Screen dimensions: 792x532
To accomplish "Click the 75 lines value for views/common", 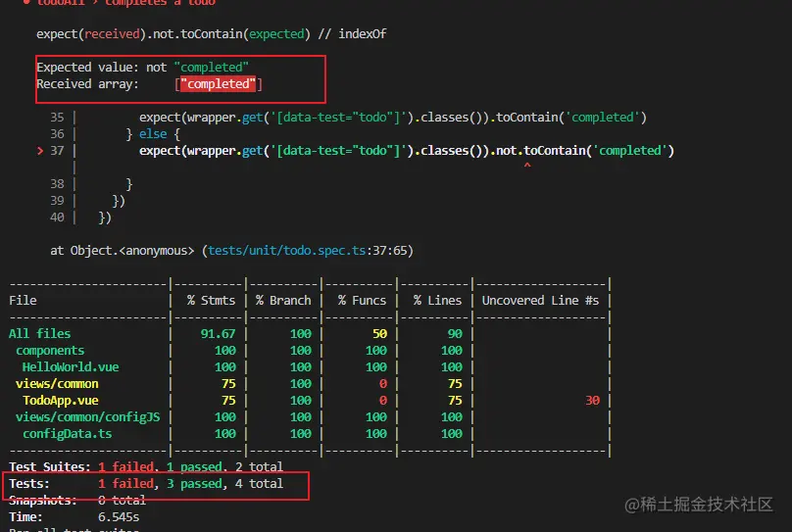I will click(x=455, y=384).
